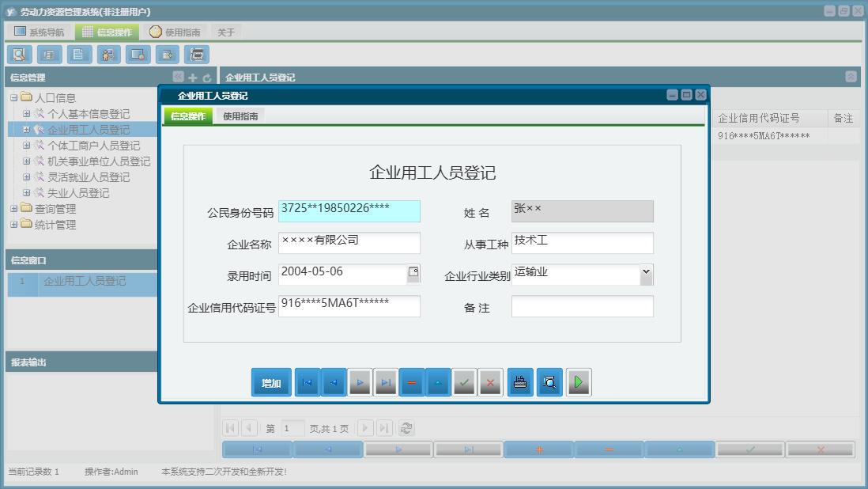Expand the 机关事业单位人员登记 node
868x489 pixels.
pos(26,161)
